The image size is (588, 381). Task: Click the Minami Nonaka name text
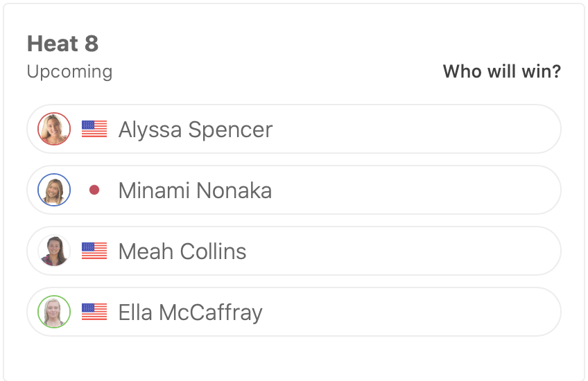[195, 190]
